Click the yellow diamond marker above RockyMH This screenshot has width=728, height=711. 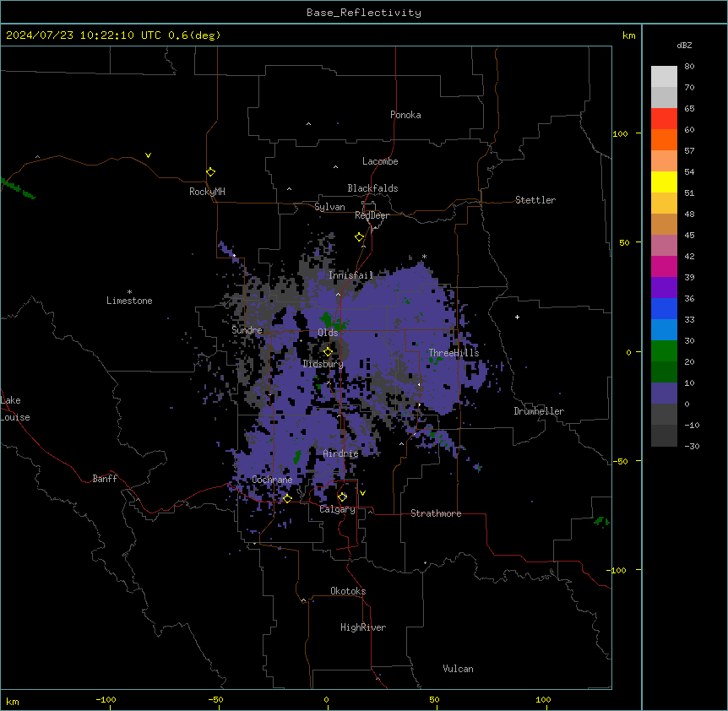(210, 172)
